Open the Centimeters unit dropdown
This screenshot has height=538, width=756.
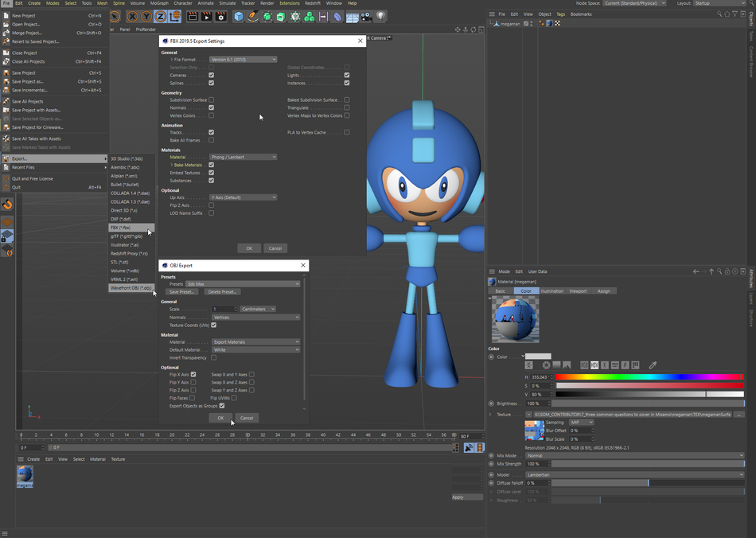point(258,309)
